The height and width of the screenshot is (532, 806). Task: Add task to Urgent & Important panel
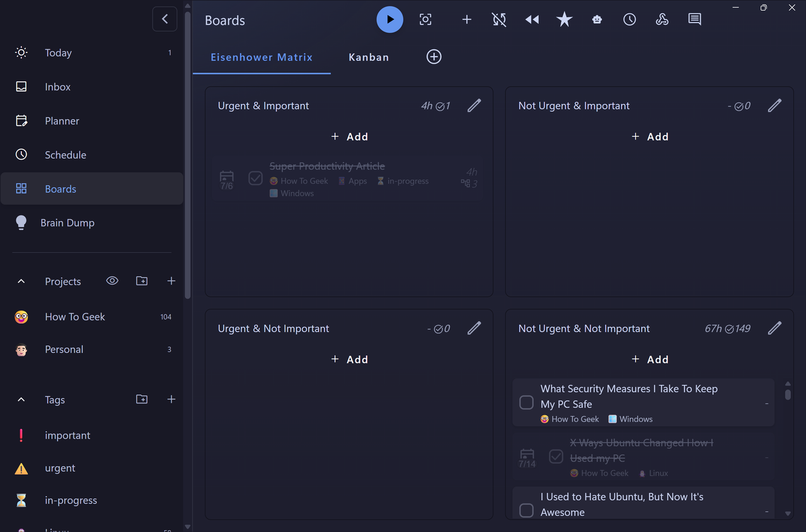(x=349, y=137)
